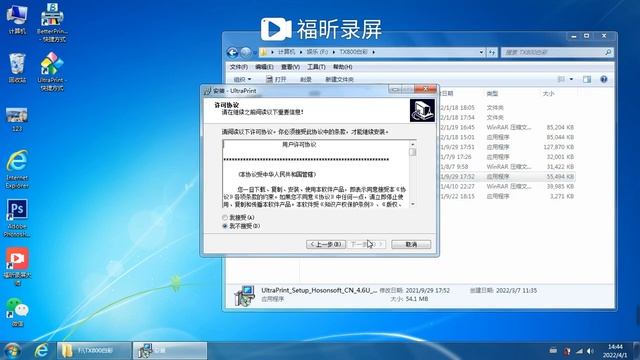Click the Forward arrow in Explorer
The height and width of the screenshot is (360, 640).
point(246,52)
